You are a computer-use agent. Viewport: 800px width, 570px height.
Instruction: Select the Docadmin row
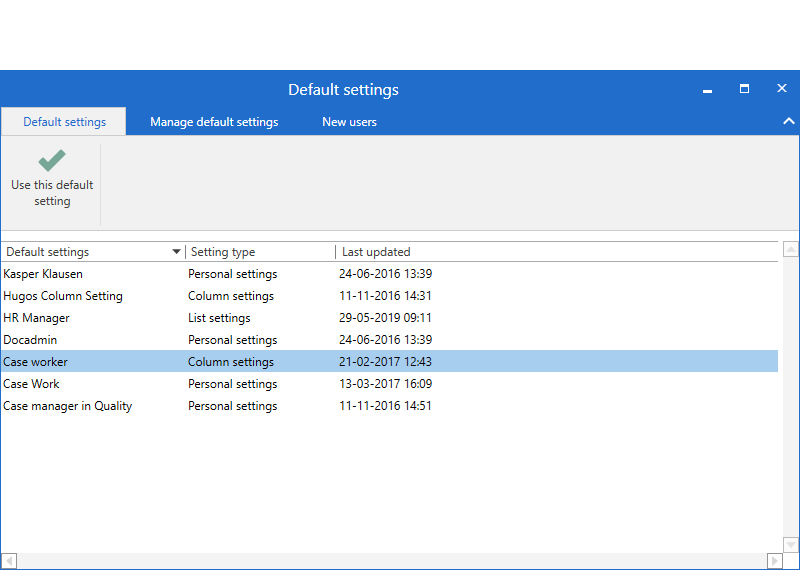tap(30, 340)
